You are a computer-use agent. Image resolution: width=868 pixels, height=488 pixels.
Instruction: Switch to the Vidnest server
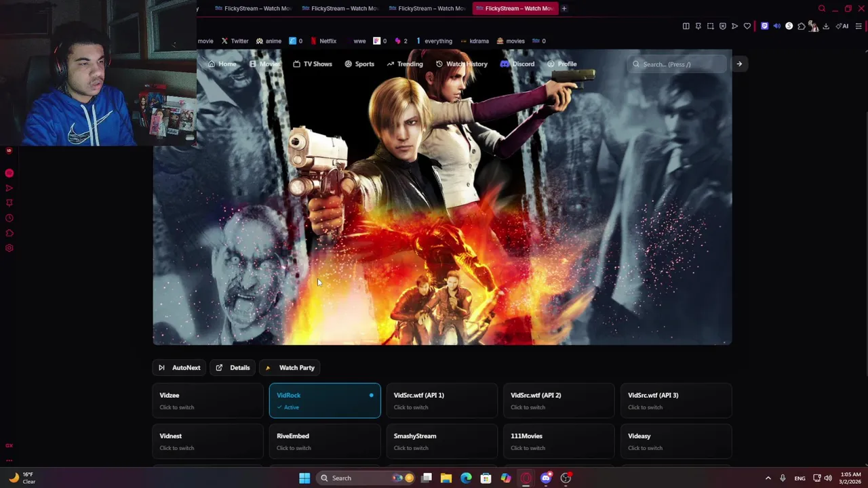click(208, 441)
